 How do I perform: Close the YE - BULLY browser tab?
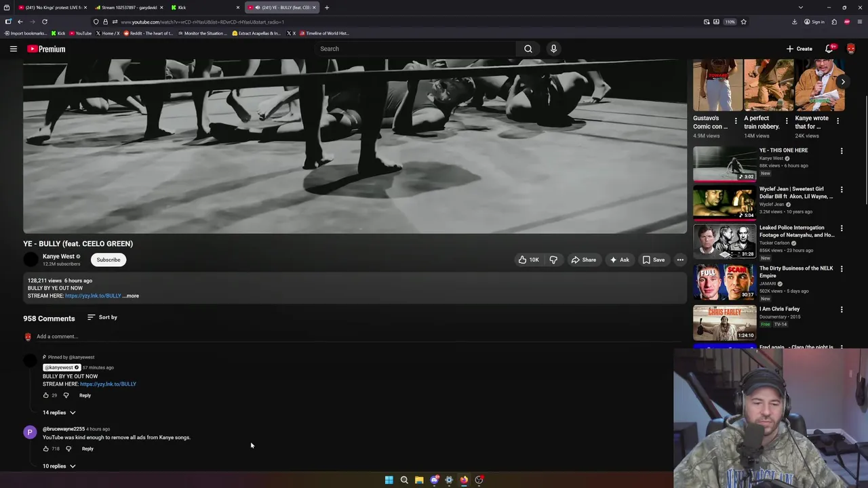click(x=314, y=7)
